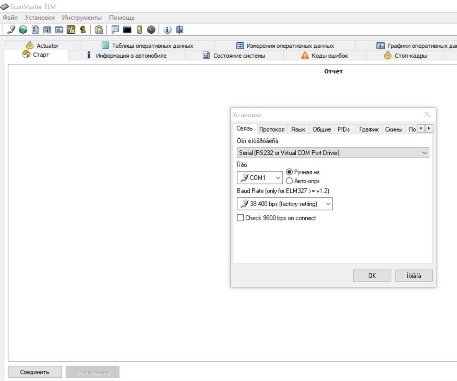Viewport: 457px width, 381px height.
Task: Click the green globe toolbar icon
Action: pyautogui.click(x=23, y=30)
